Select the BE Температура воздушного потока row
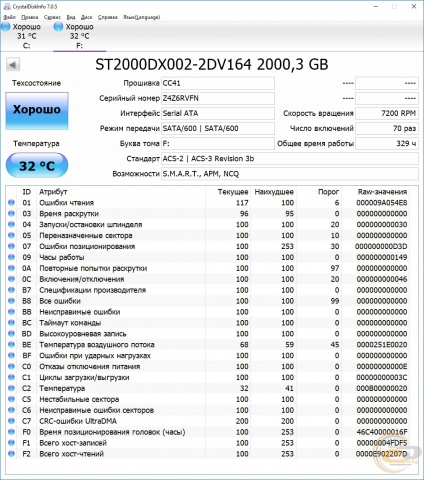The image size is (424, 480). (x=208, y=345)
